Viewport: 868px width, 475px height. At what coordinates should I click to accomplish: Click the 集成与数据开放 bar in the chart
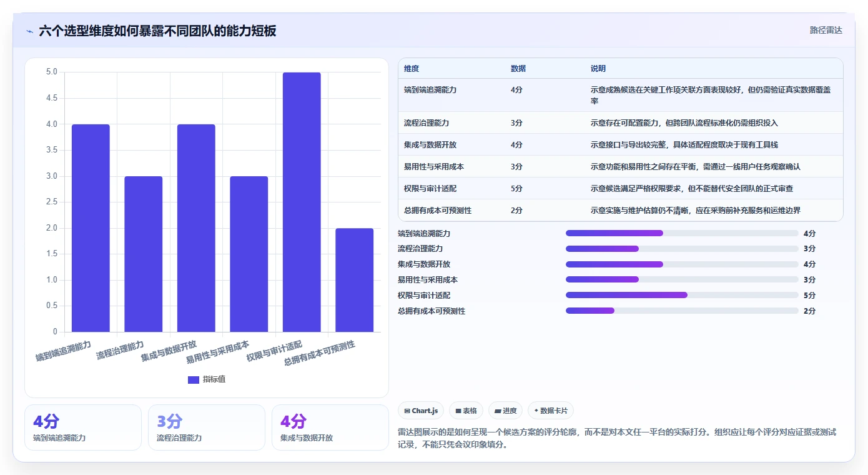pos(196,228)
